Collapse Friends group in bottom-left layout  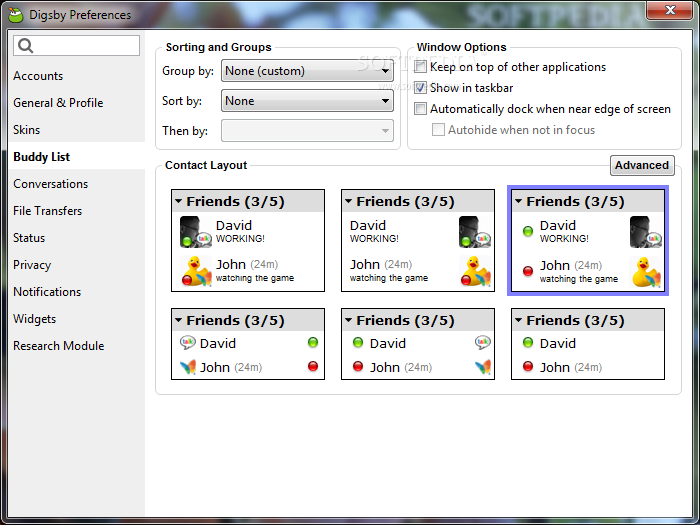tap(179, 320)
